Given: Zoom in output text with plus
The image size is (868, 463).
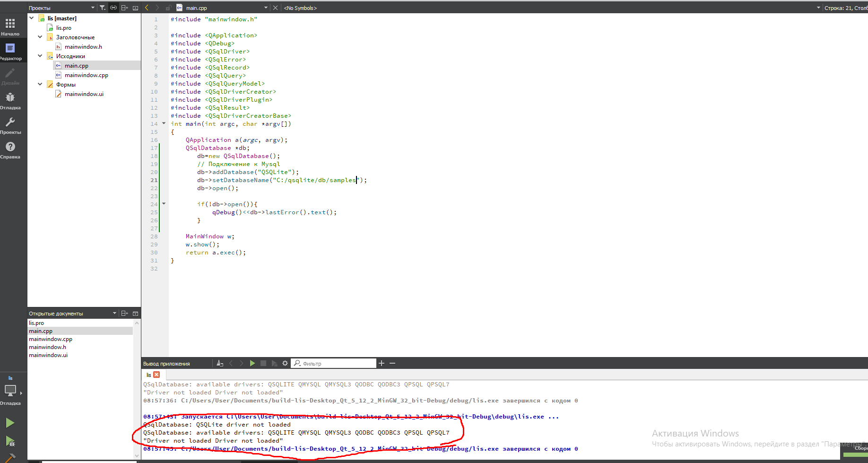Looking at the screenshot, I should coord(382,363).
